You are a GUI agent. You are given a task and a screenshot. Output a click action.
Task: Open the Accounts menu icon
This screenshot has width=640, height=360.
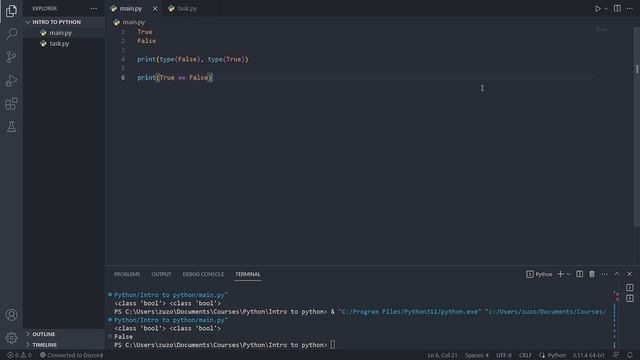point(11,315)
